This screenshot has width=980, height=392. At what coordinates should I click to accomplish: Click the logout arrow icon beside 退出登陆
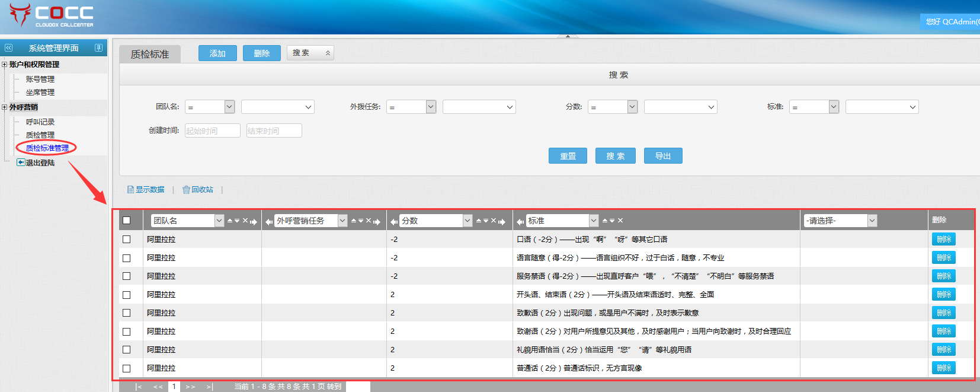pos(21,162)
